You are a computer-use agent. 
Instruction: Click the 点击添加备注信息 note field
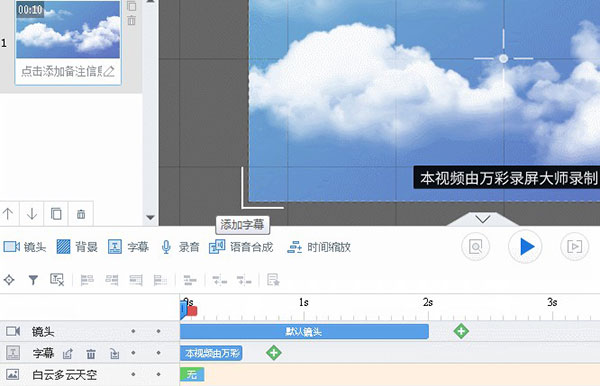[62, 71]
